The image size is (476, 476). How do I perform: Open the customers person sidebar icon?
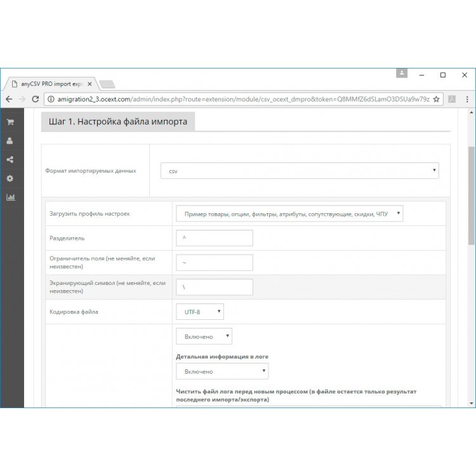[10, 141]
